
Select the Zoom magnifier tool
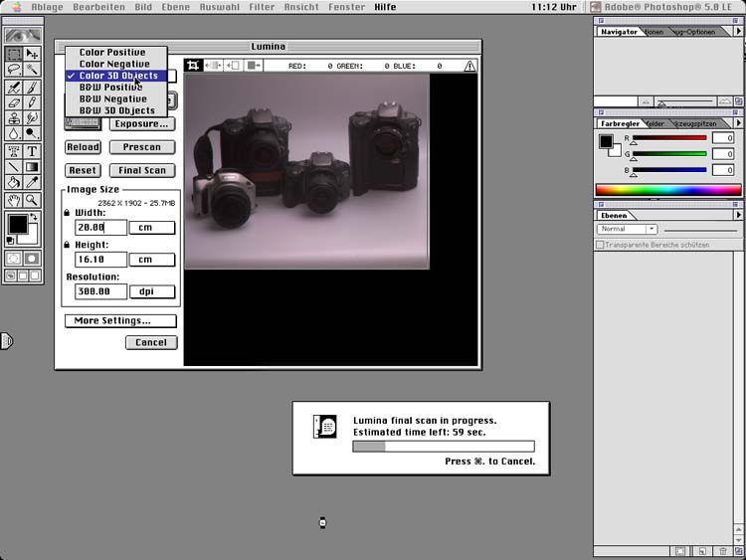pos(32,199)
